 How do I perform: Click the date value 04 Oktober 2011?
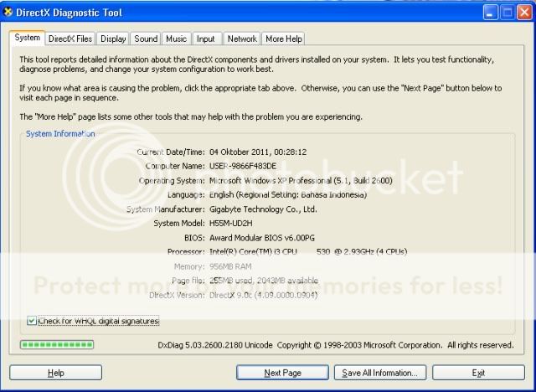coord(258,152)
